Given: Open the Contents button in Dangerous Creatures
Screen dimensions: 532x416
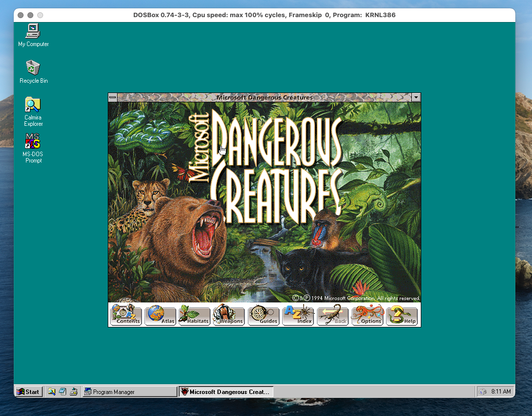Looking at the screenshot, I should [x=126, y=315].
